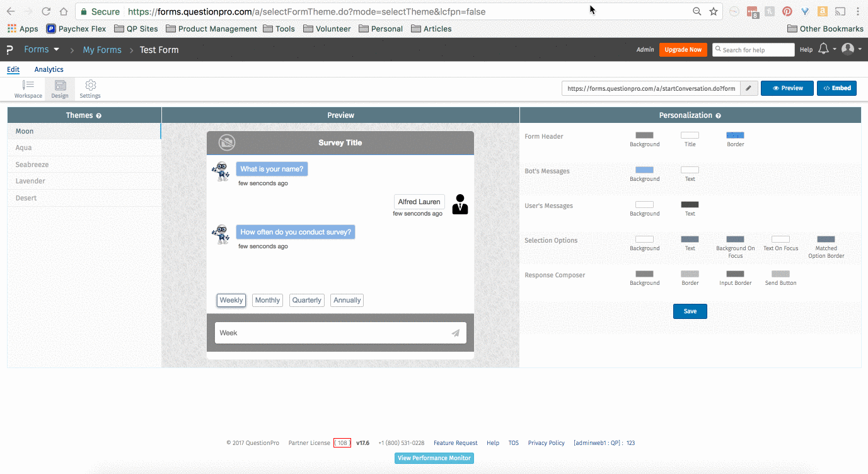Change Form Header Title color swatch

click(690, 136)
